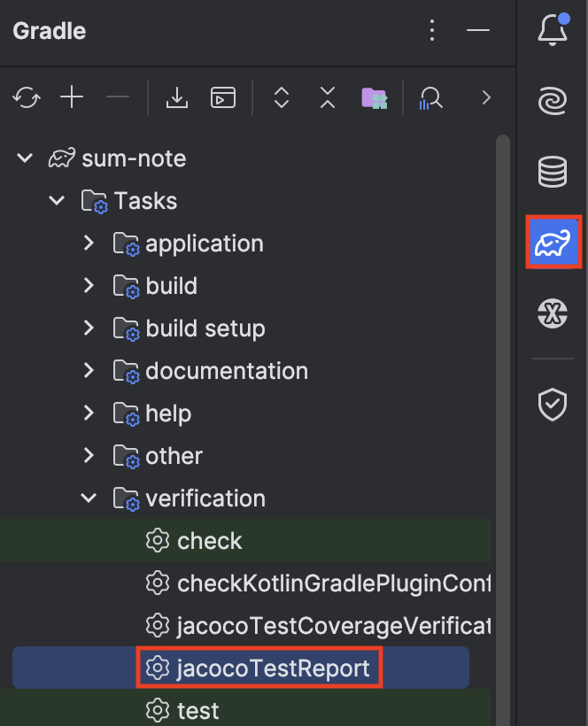Click the application folder icon
Image resolution: width=588 pixels, height=726 pixels.
coord(126,244)
